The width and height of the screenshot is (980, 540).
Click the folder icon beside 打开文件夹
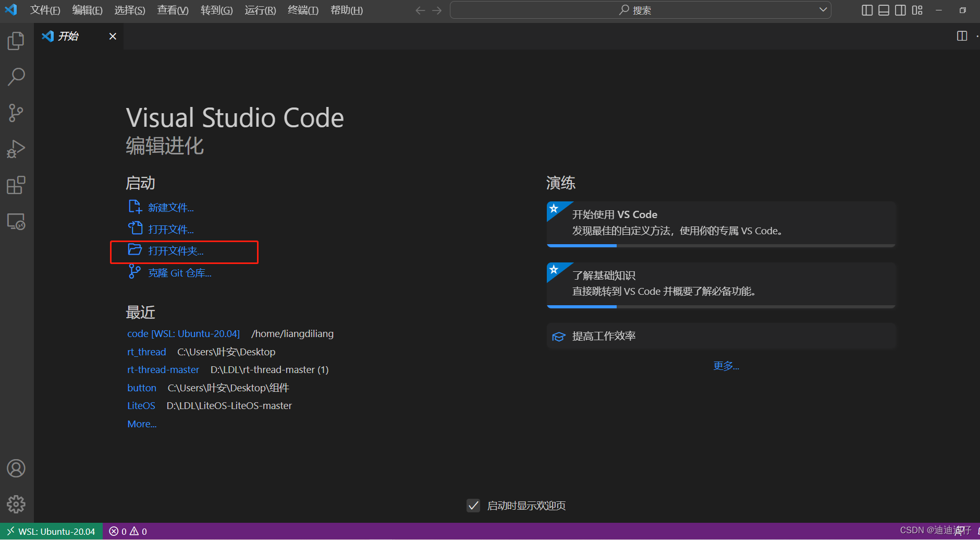click(135, 250)
